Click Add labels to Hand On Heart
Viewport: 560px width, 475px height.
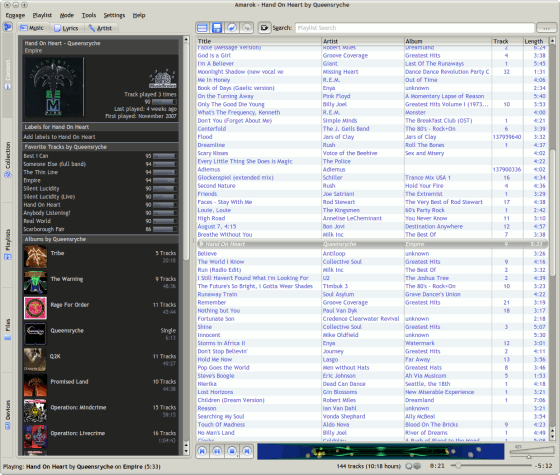click(59, 137)
